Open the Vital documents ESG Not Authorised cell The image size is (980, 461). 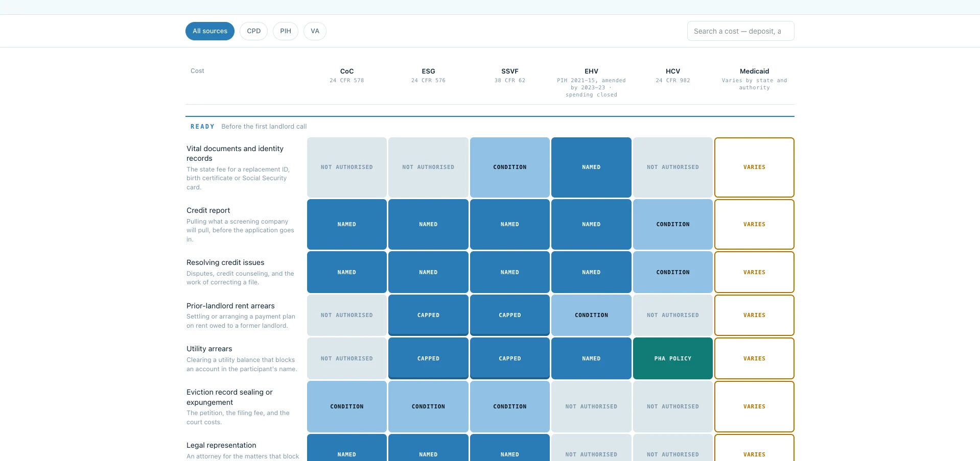coord(428,167)
